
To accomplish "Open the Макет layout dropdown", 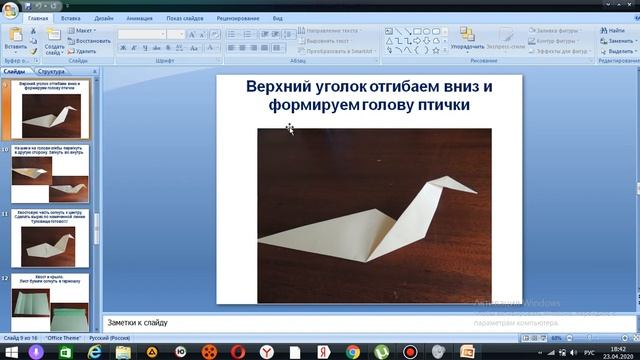I will (x=82, y=31).
